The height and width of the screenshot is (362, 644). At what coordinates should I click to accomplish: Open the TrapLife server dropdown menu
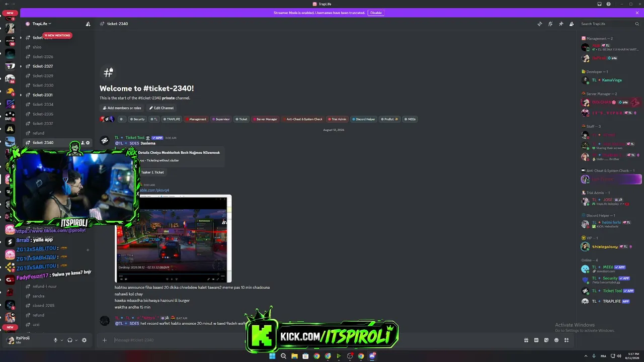(x=42, y=24)
